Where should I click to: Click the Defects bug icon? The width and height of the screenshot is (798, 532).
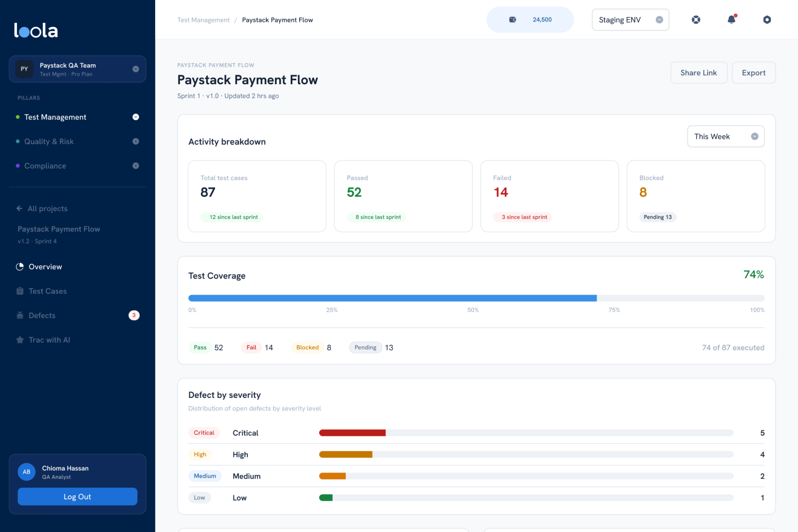pyautogui.click(x=20, y=316)
